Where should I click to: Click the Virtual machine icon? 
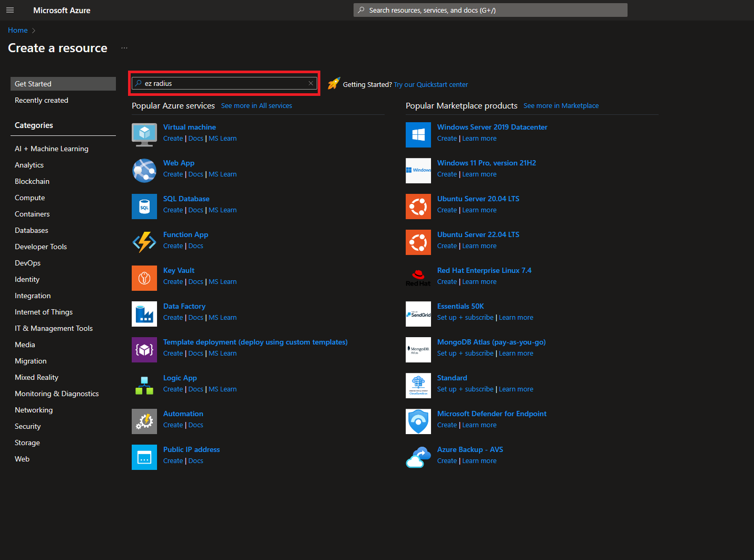(144, 135)
